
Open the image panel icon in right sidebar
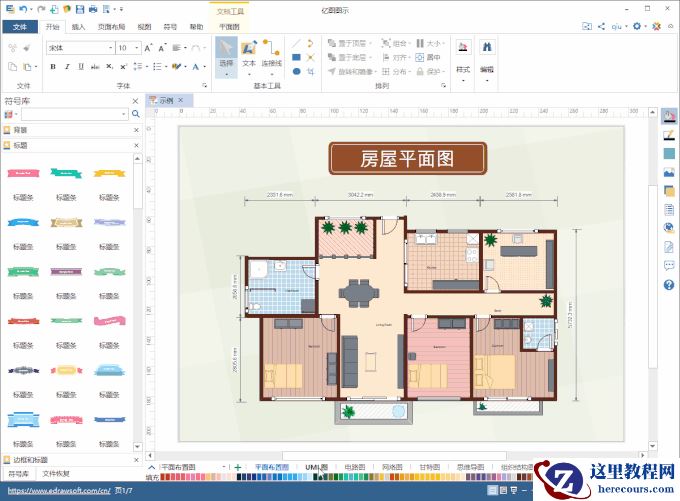point(669,173)
